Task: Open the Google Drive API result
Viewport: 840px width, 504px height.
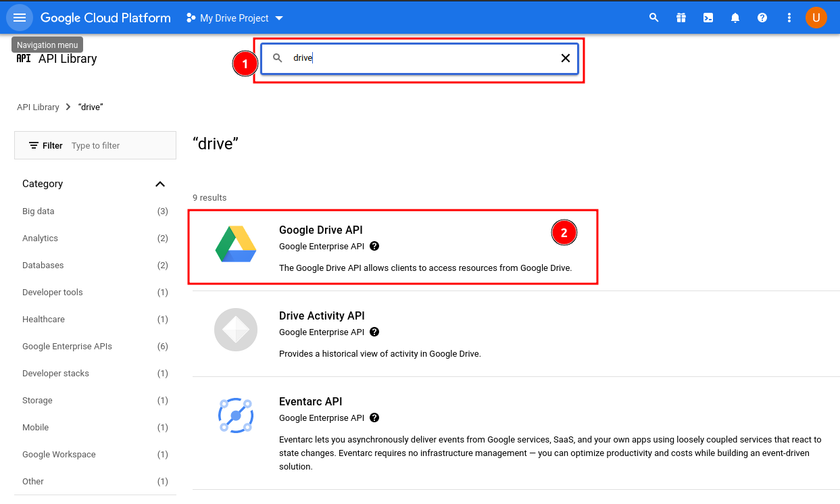Action: [x=393, y=247]
